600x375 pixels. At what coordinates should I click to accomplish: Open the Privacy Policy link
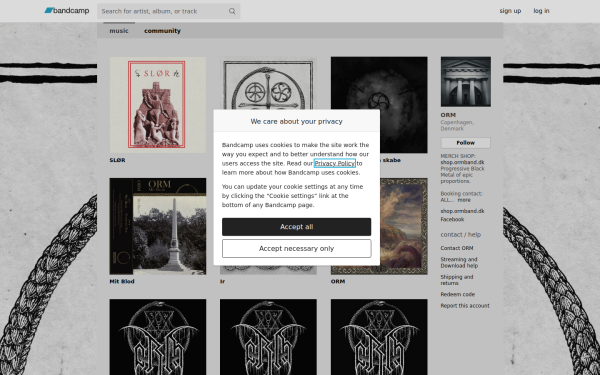[335, 163]
